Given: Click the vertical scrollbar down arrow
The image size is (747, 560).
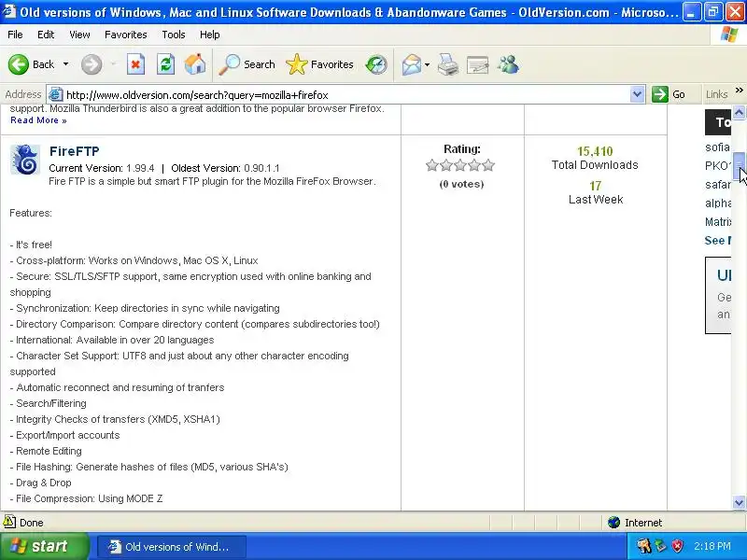Looking at the screenshot, I should click(x=739, y=502).
